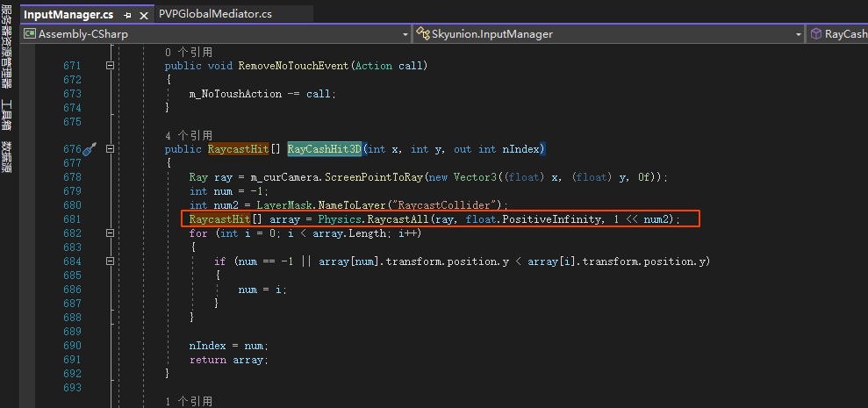Open the 数据源 data sources side panel
The image size is (868, 408).
(x=7, y=154)
